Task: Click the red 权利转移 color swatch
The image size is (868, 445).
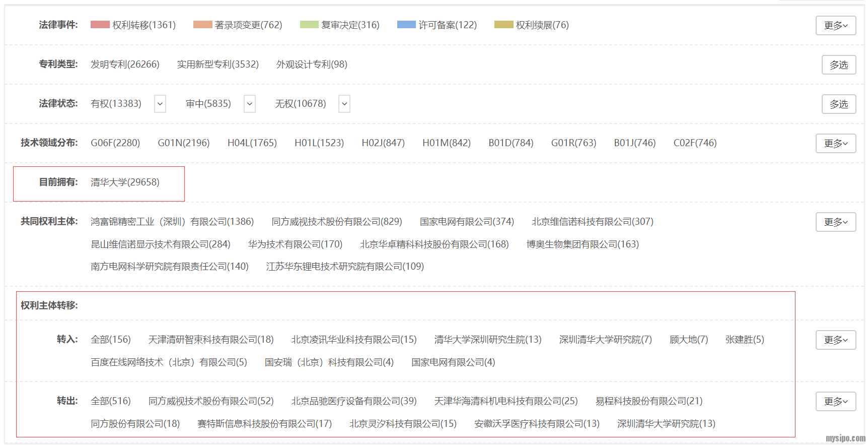Action: 100,25
